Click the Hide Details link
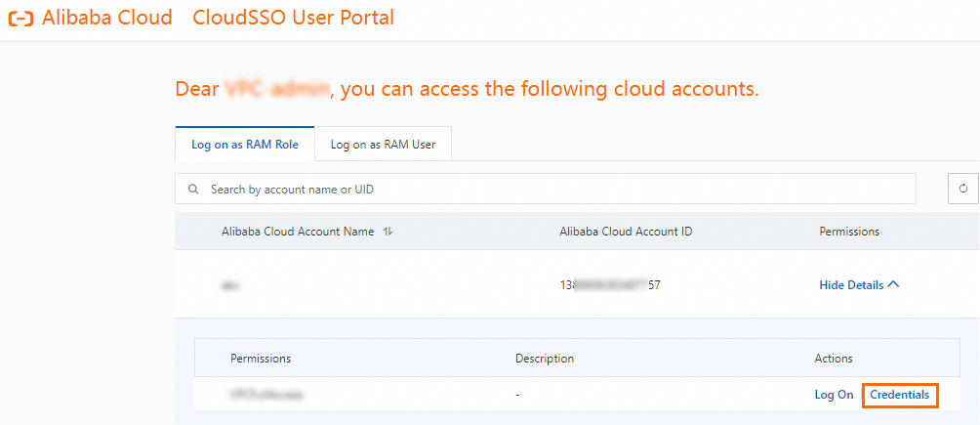Screen dimensions: 980x425 [x=851, y=285]
